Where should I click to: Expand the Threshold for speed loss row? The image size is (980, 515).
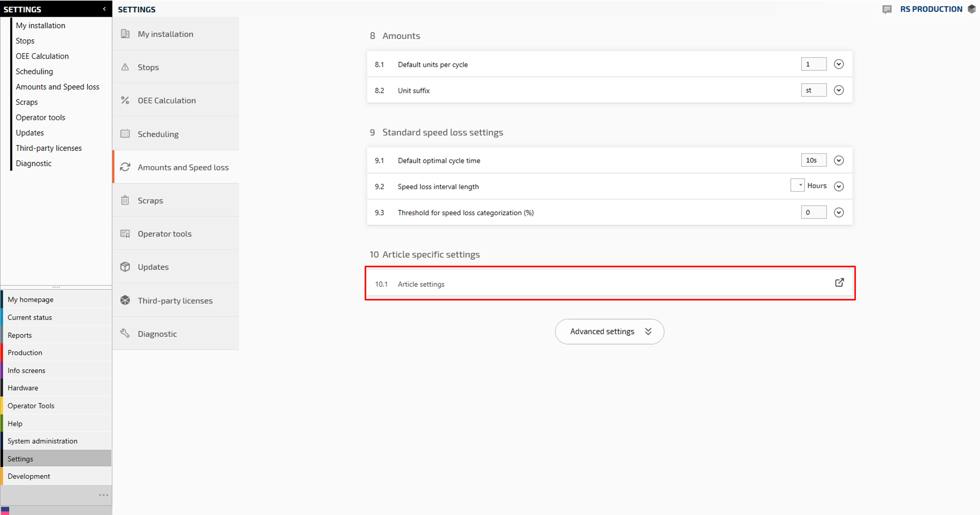click(838, 213)
